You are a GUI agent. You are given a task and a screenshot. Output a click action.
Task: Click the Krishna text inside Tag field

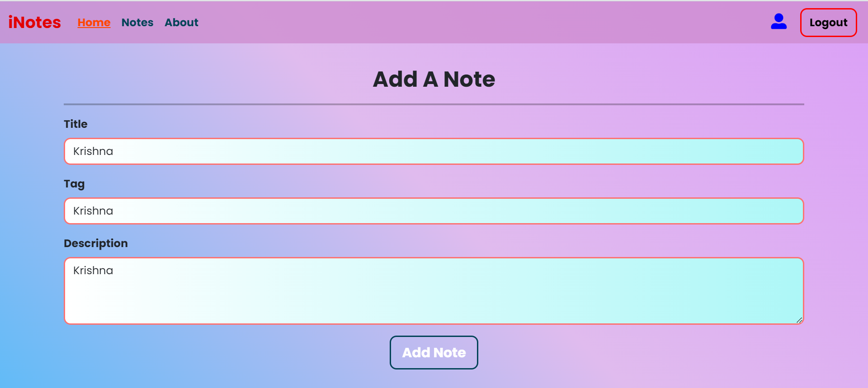pos(93,211)
